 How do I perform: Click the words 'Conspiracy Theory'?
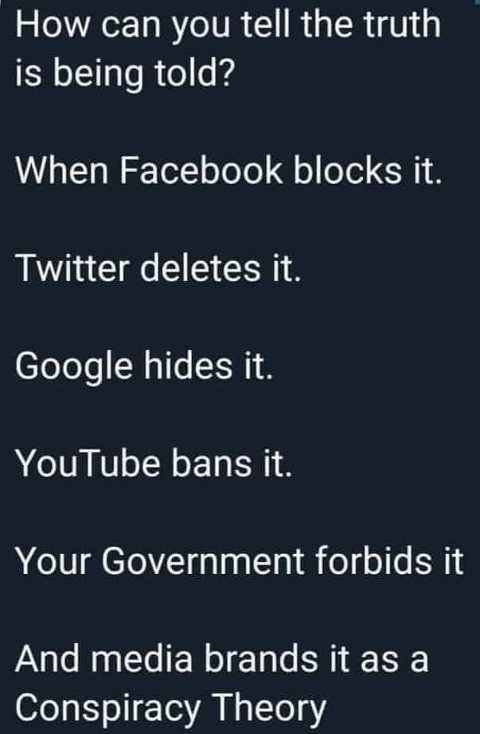coord(170,708)
